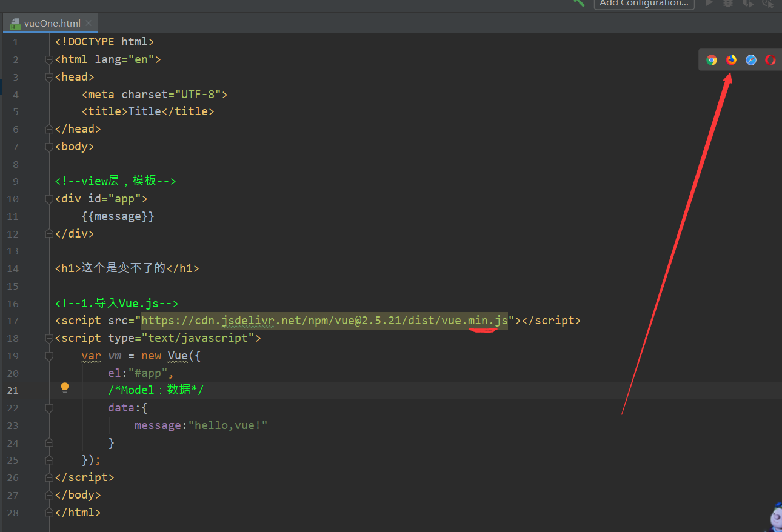Click line number 15 in gutter
782x532 pixels.
click(13, 286)
